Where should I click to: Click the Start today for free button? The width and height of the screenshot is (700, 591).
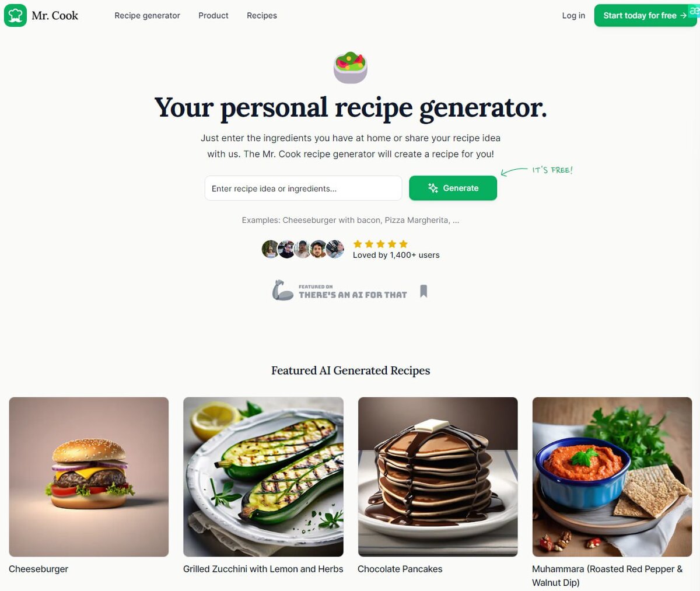[x=645, y=16]
